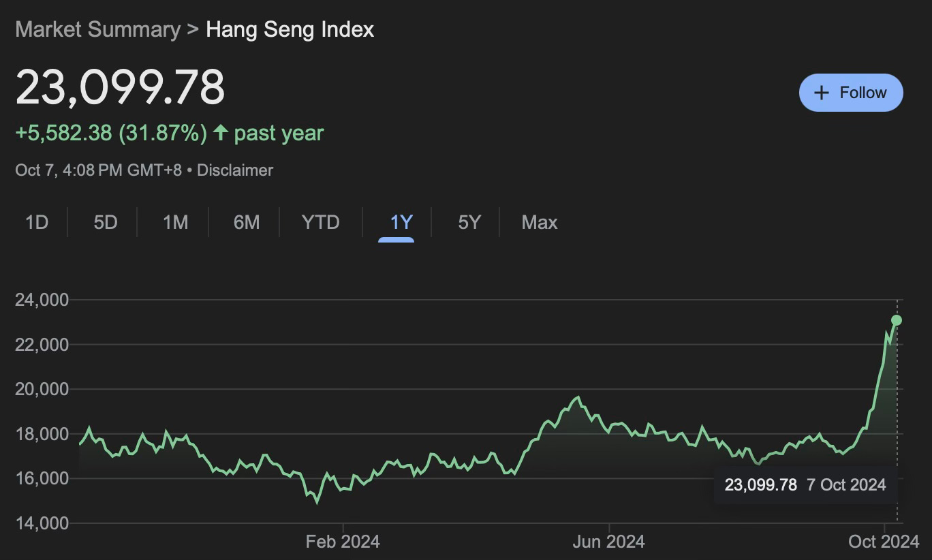
Task: Click the Oct 7, 4:08 PM GMT+8 timestamp
Action: click(98, 170)
